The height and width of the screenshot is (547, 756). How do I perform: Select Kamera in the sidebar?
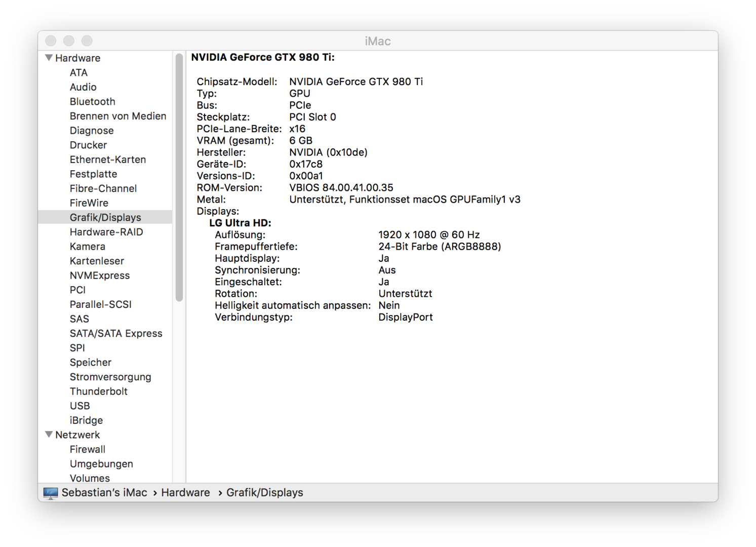[x=88, y=247]
